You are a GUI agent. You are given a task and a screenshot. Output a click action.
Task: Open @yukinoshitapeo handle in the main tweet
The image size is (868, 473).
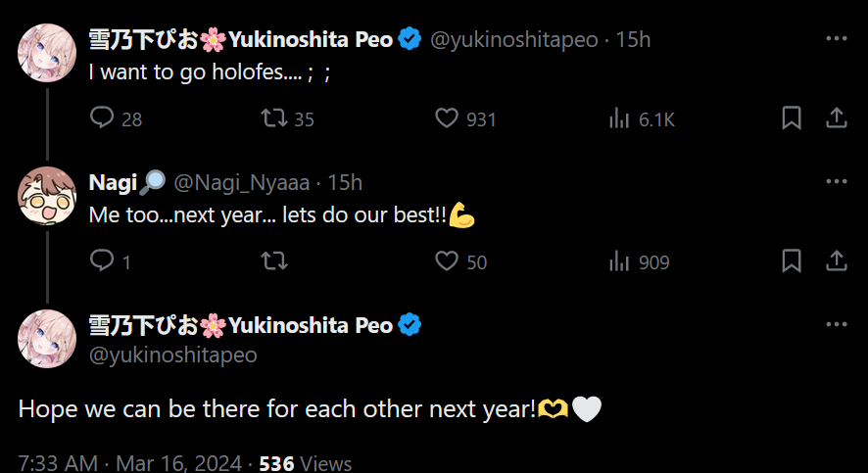pos(173,355)
